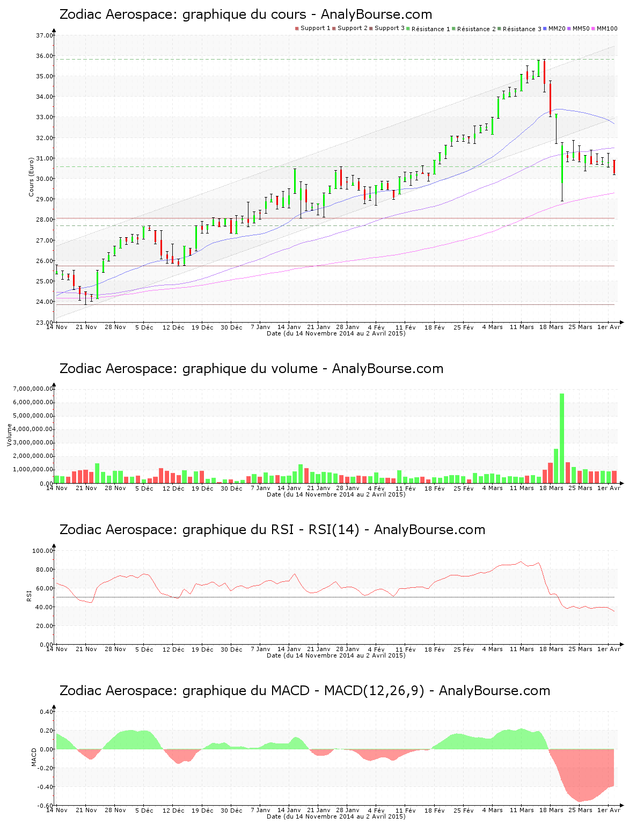Click the '25 Fév' date under the MACD chart

(x=463, y=810)
